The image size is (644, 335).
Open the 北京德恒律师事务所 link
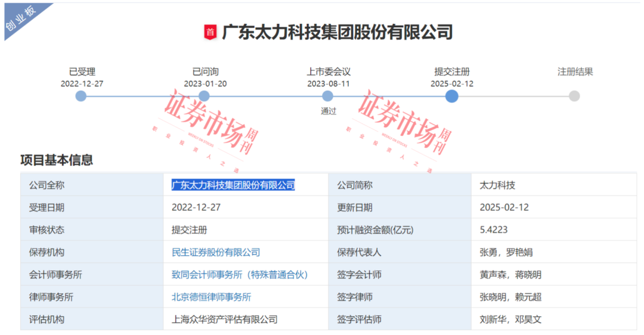[212, 297]
